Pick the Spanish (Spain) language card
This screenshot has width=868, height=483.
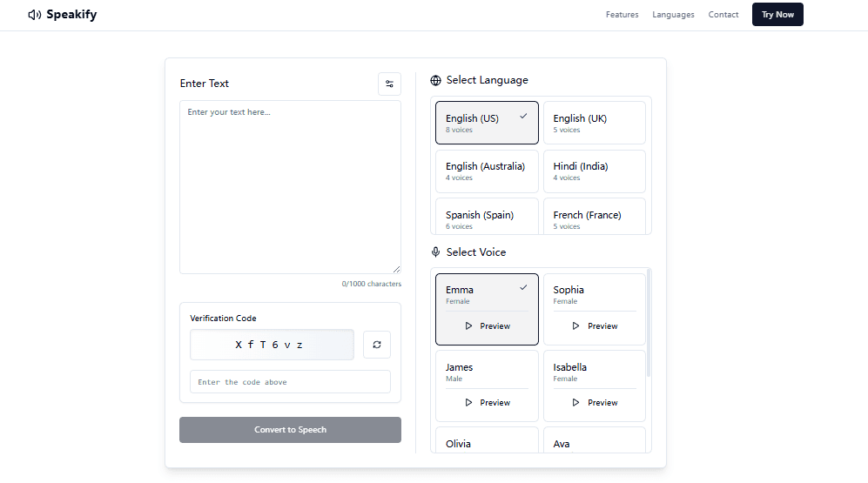[487, 218]
